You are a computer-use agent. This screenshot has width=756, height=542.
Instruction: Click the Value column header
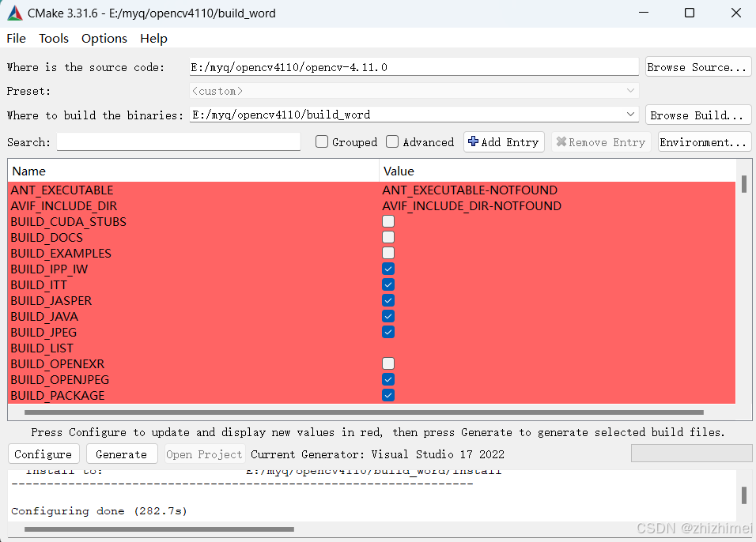[558, 171]
